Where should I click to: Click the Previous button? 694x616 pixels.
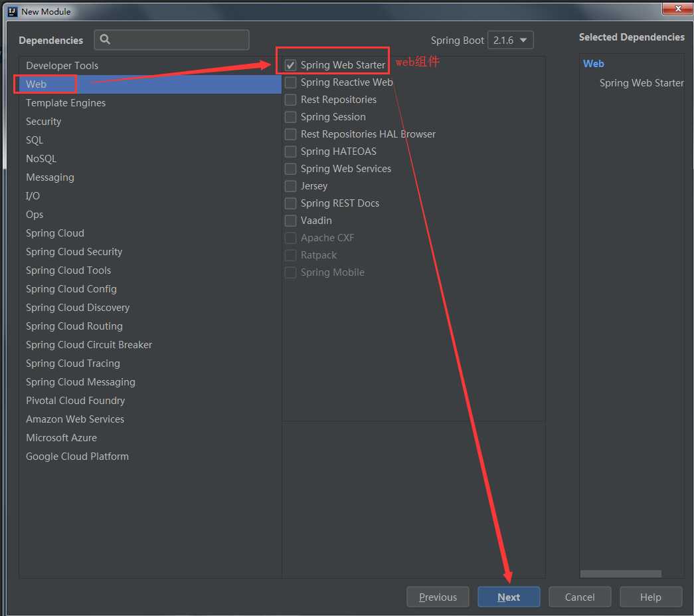438,597
